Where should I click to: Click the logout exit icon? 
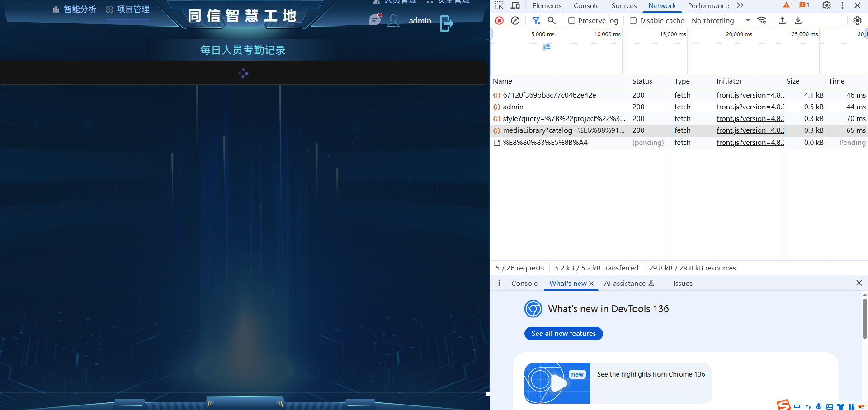446,23
